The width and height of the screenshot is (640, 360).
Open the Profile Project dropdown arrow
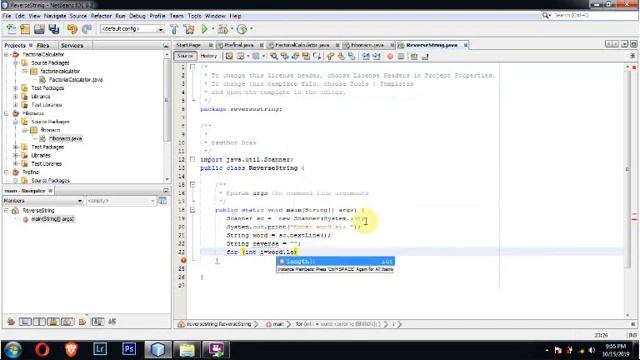251,29
